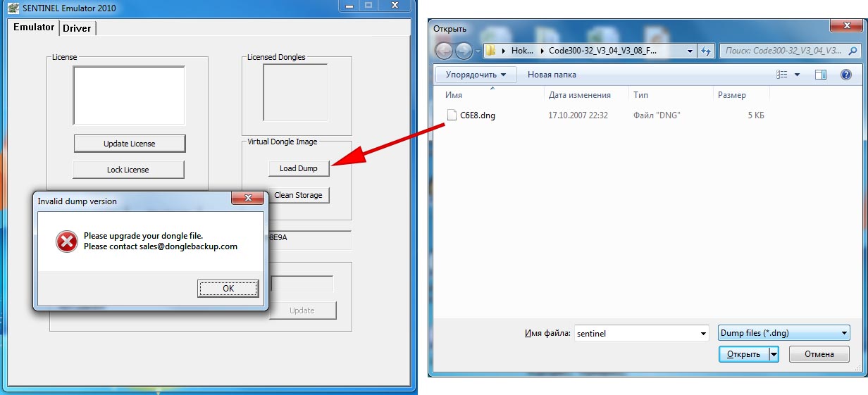This screenshot has width=868, height=395.
Task: Click the Code300-32_V3_04_V3_08_F... breadcrumb
Action: coord(602,51)
